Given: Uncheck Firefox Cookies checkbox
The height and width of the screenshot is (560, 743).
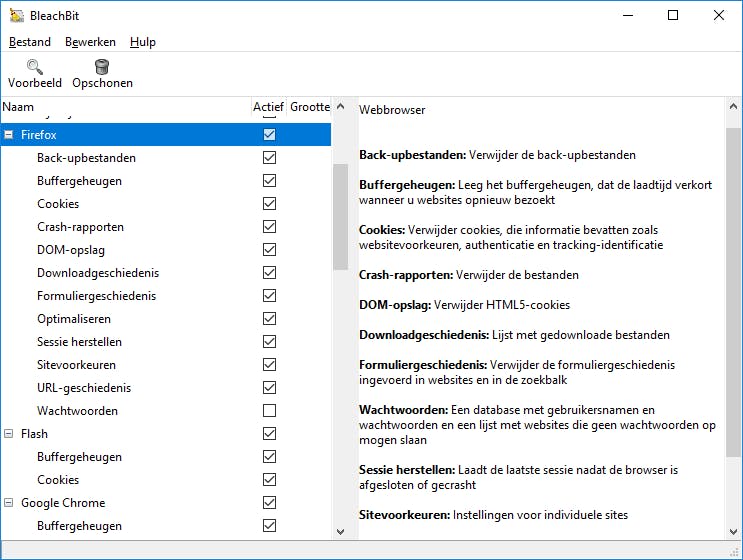Looking at the screenshot, I should coord(269,203).
